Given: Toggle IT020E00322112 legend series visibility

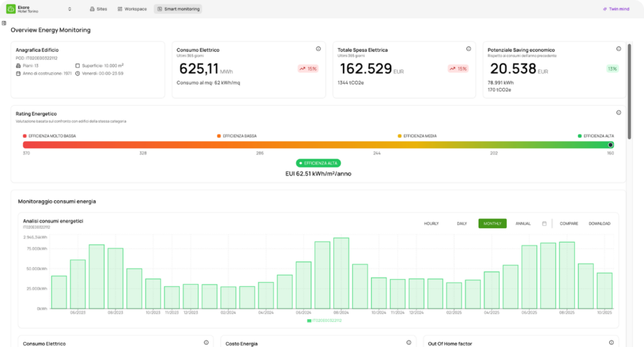Looking at the screenshot, I should pyautogui.click(x=325, y=321).
